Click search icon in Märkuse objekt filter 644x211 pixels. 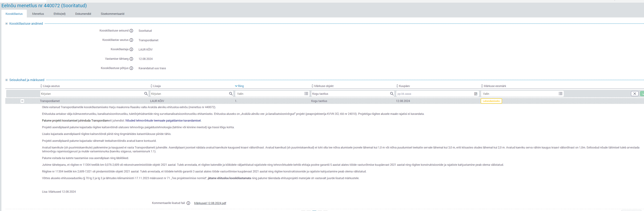(x=392, y=94)
